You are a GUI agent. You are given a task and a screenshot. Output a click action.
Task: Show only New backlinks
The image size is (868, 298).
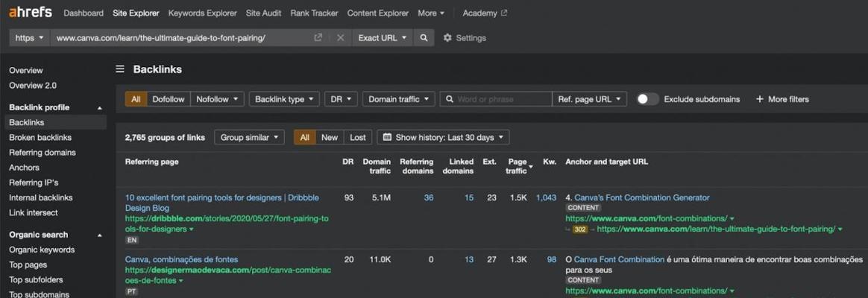click(330, 137)
